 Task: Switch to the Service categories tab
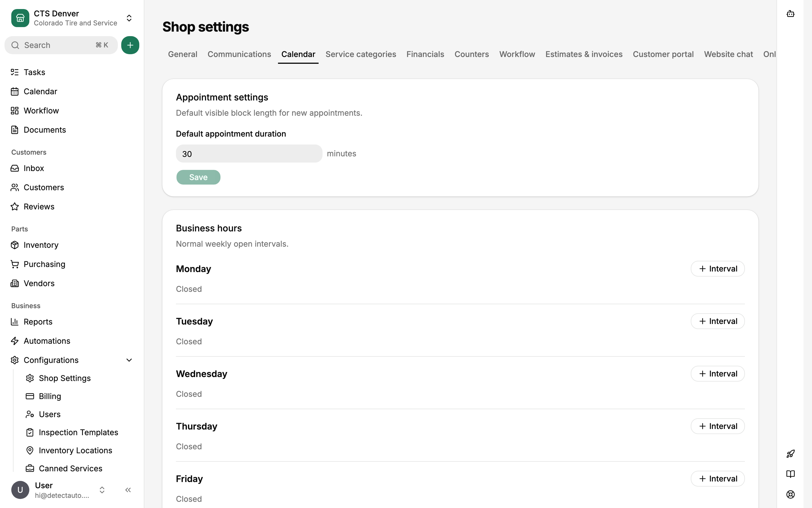tap(361, 54)
